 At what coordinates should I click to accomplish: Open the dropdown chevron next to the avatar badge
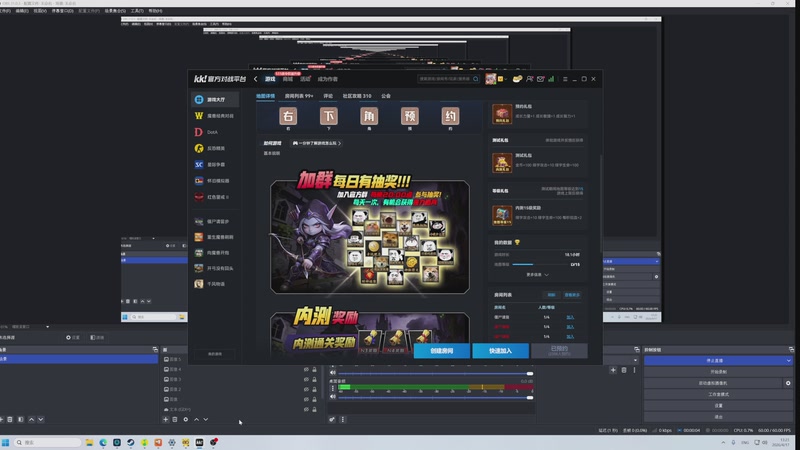pos(505,79)
